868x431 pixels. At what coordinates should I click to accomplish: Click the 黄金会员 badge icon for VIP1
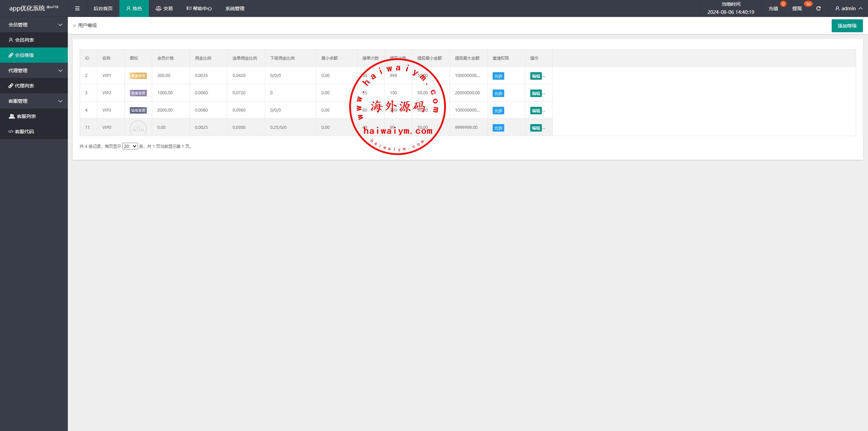click(138, 76)
